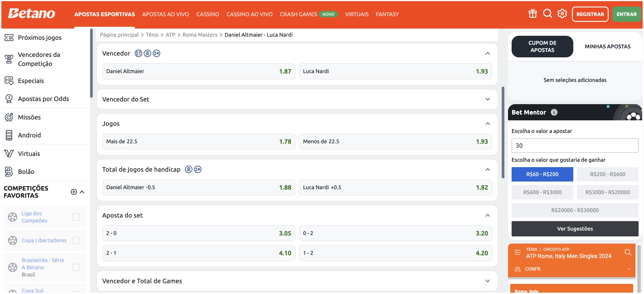644x294 pixels.
Task: Select the R$600 - R$3000 win range
Action: [x=542, y=192]
